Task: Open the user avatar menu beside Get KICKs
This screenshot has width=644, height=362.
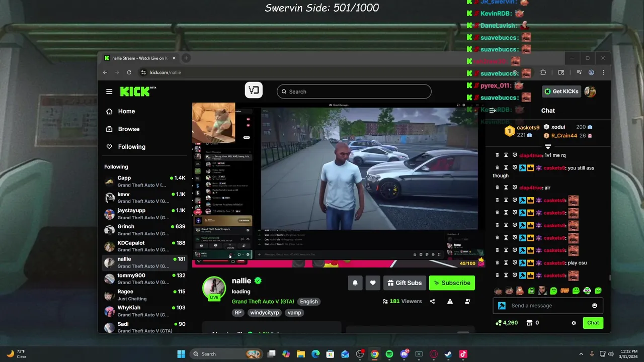Action: click(x=590, y=92)
